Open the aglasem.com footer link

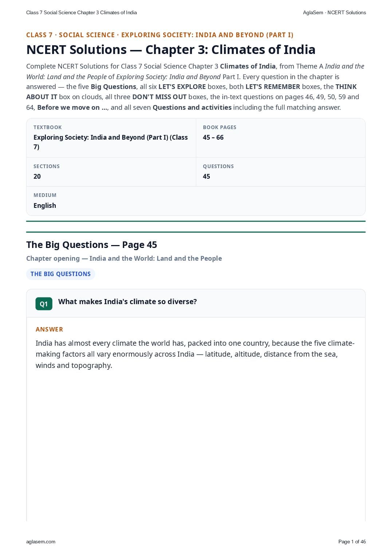pos(41,542)
